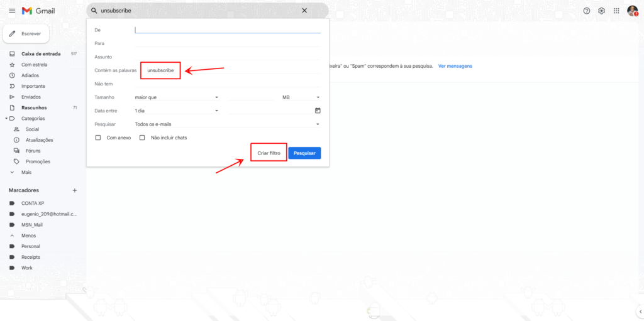Open the '1 dia' date range dropdown

(177, 111)
